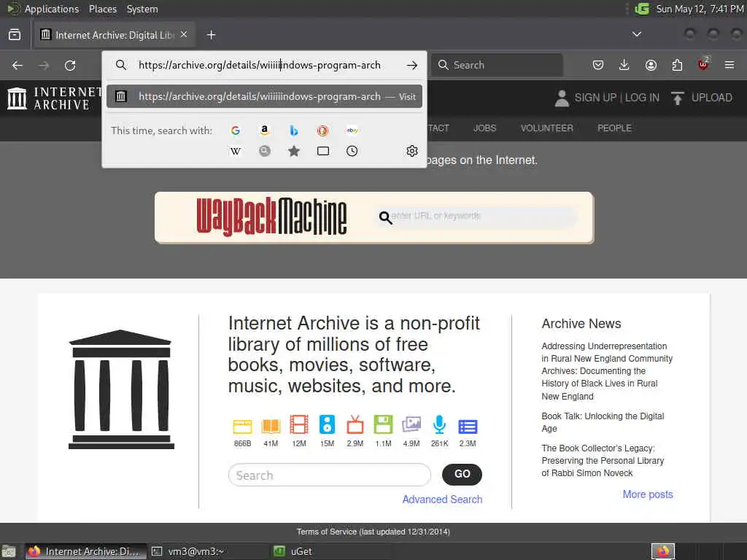Open PEOPLE in the Archive nav bar
Image resolution: width=747 pixels, height=560 pixels.
coord(614,128)
